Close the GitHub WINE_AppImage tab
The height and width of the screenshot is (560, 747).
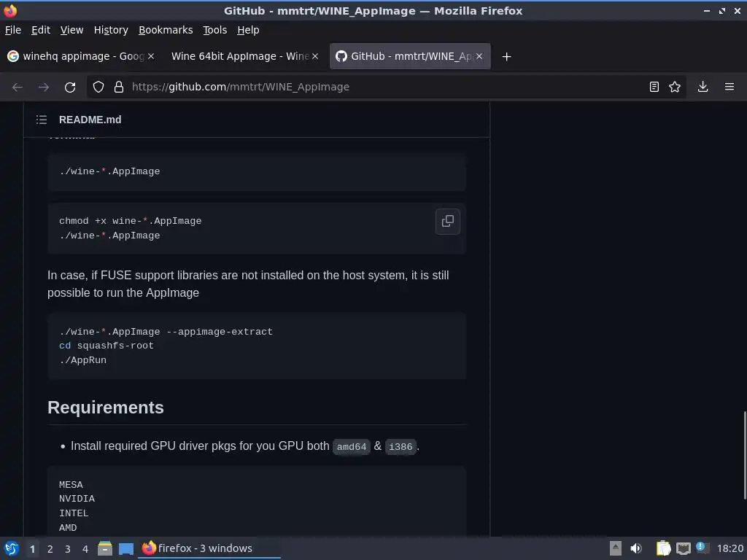pyautogui.click(x=479, y=56)
